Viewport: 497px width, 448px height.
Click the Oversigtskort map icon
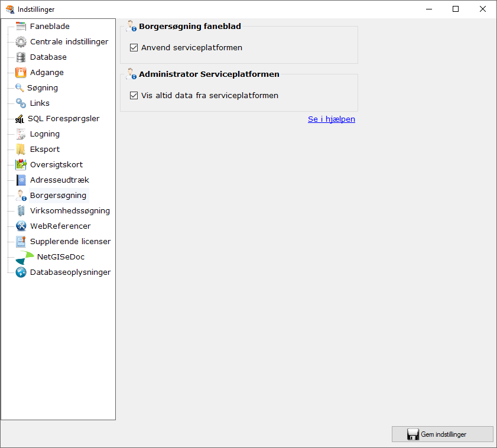[21, 165]
